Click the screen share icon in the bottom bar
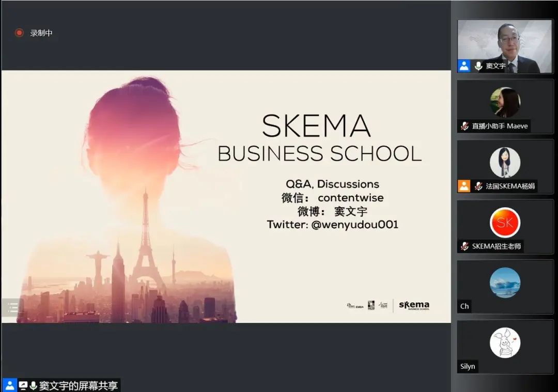Viewport: 558px width, 392px height. (23, 385)
